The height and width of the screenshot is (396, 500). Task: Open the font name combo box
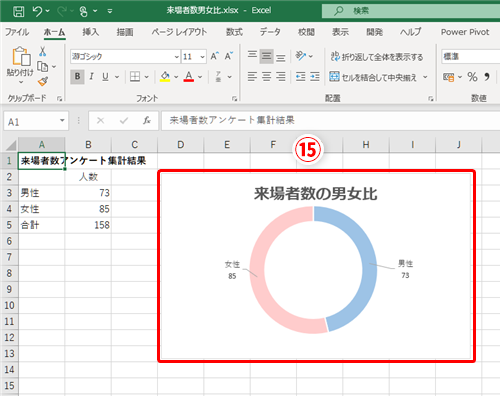click(x=125, y=57)
